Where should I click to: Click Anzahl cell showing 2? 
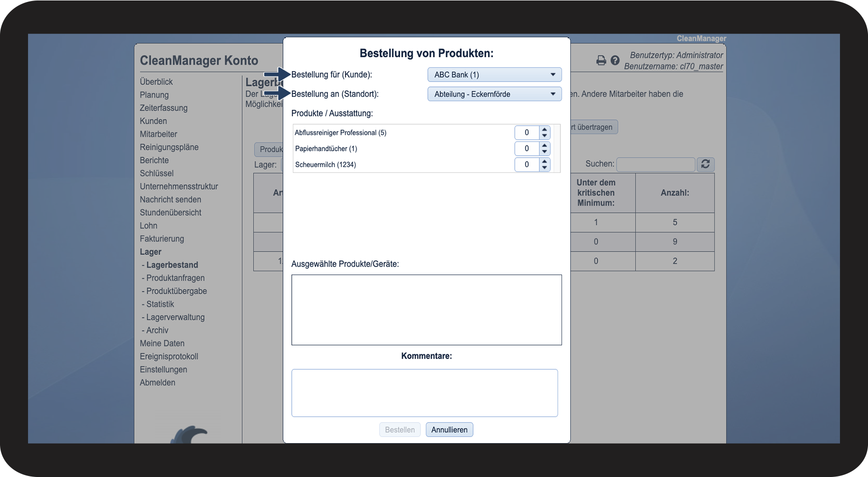coord(674,261)
